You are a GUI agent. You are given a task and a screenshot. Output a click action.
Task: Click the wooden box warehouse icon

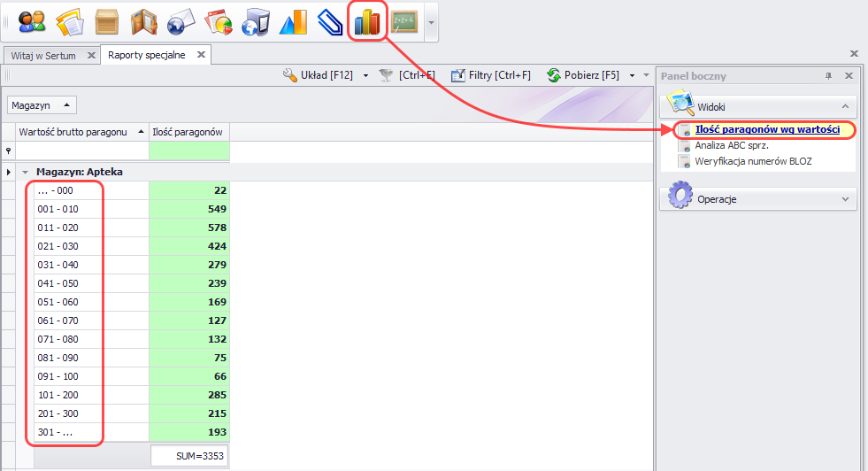tap(107, 20)
